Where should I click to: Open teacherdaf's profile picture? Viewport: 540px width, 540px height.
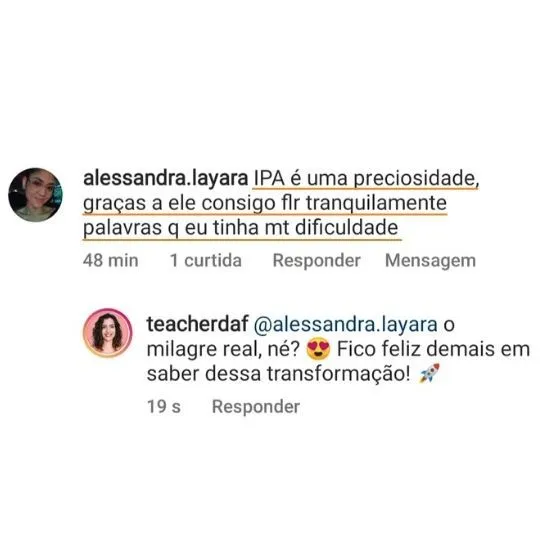[107, 333]
